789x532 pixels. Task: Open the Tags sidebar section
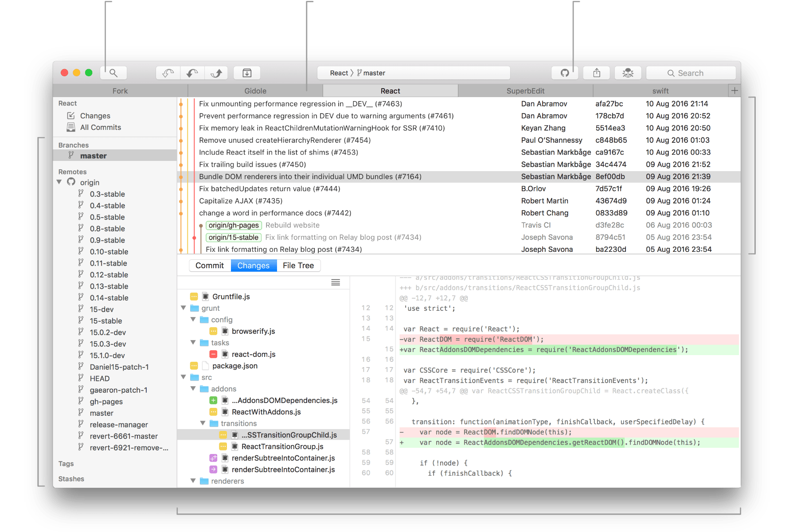pyautogui.click(x=66, y=463)
